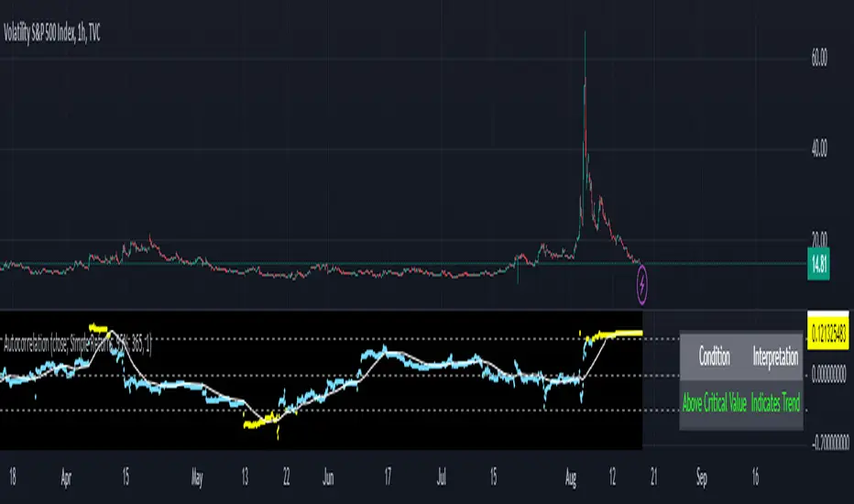Select the Volatility S&P 500 Index chart title
The width and height of the screenshot is (854, 504).
(x=51, y=34)
